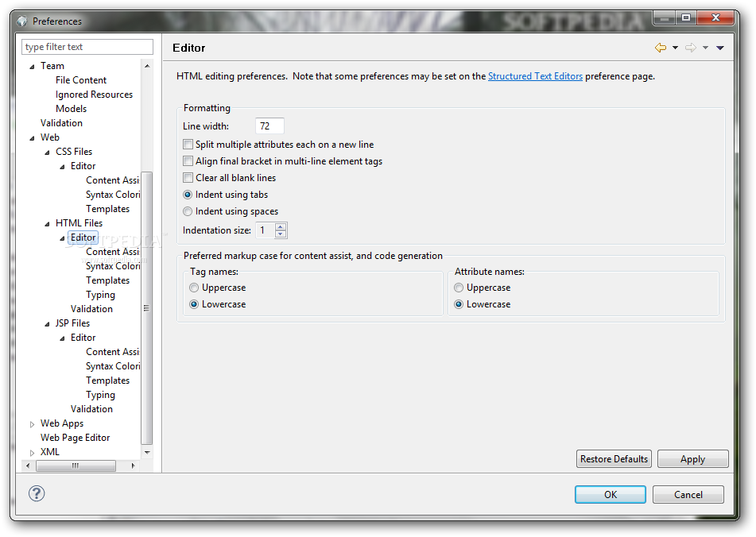Viewport: 756px width, 537px height.
Task: Open the top-level Validation page
Action: click(x=61, y=123)
